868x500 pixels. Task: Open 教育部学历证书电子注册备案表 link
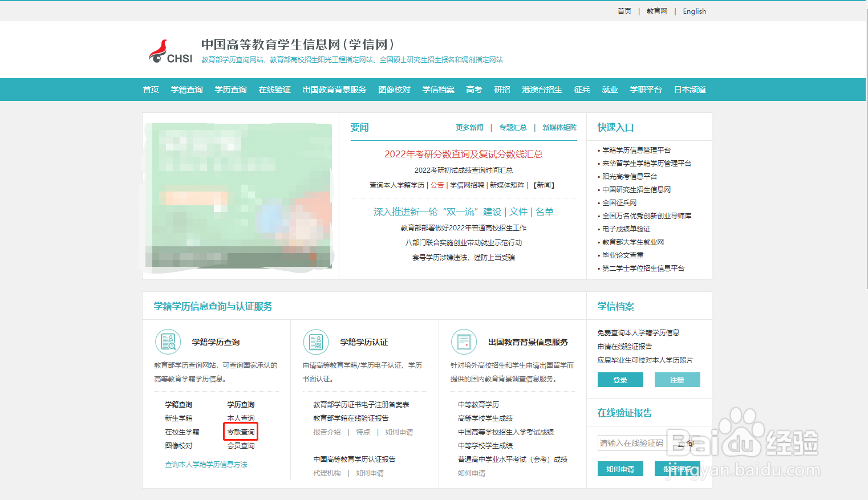click(x=361, y=405)
